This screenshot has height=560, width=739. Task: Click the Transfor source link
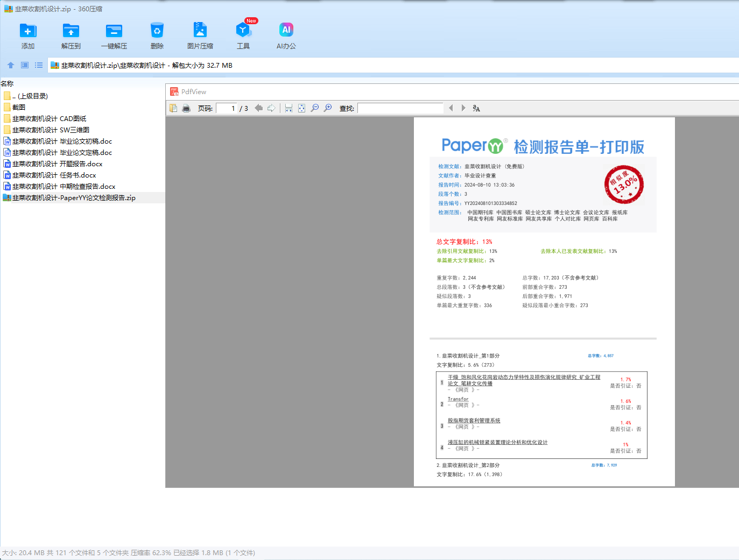point(458,399)
